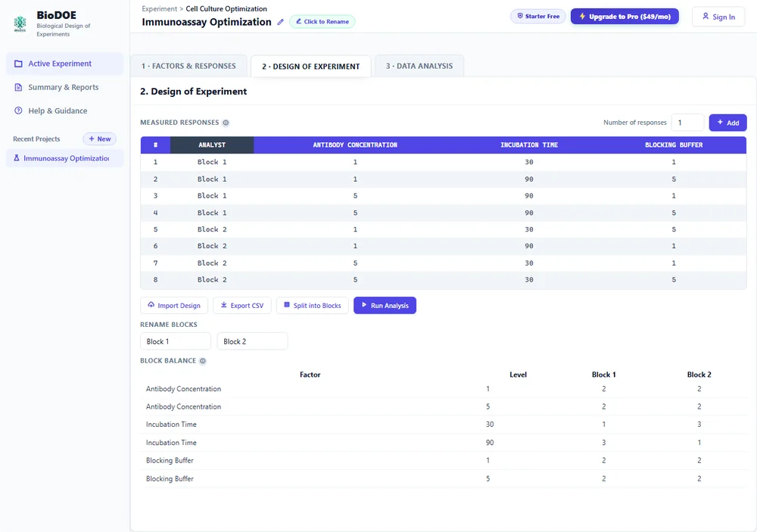This screenshot has width=757, height=532.
Task: Go to Summary & Reports
Action: (64, 87)
